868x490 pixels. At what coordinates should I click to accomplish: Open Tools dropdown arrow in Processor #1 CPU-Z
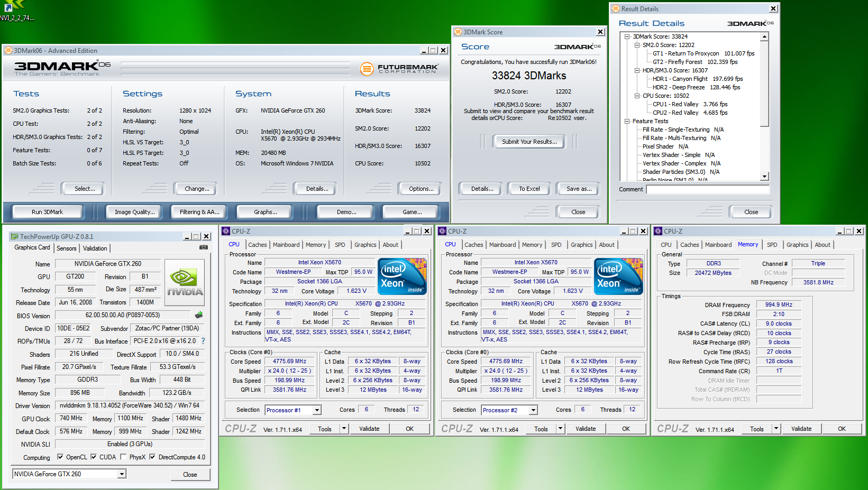(344, 429)
